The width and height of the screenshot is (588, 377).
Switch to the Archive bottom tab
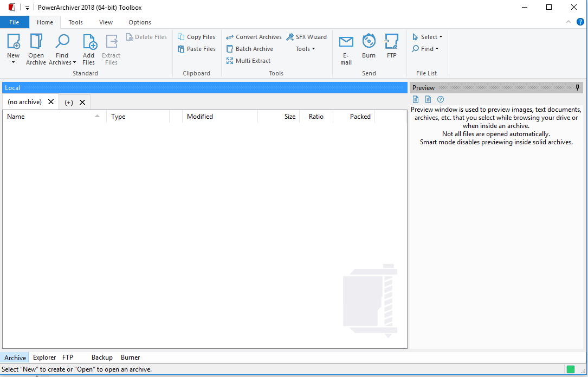(15, 357)
